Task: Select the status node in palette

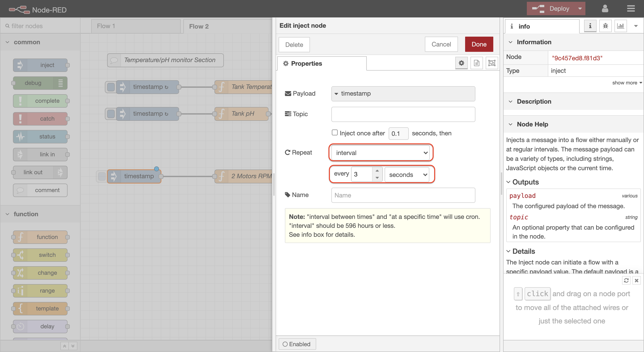Action: 40,136
